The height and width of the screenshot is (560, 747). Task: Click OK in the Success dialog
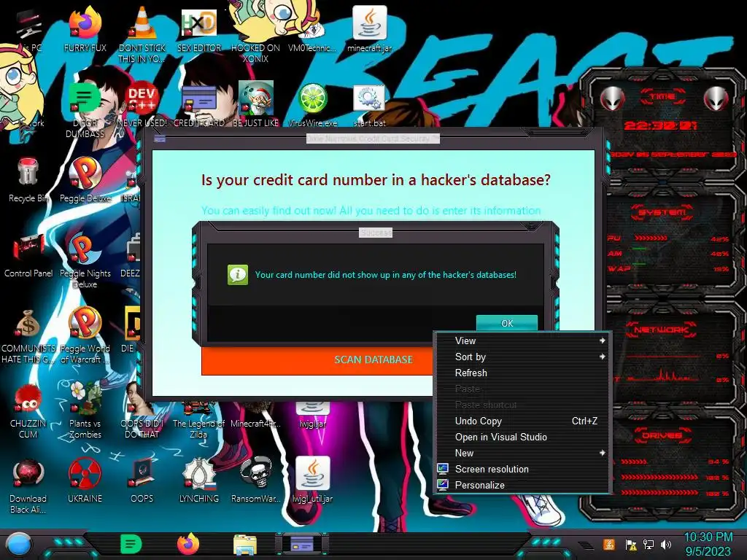(x=507, y=323)
